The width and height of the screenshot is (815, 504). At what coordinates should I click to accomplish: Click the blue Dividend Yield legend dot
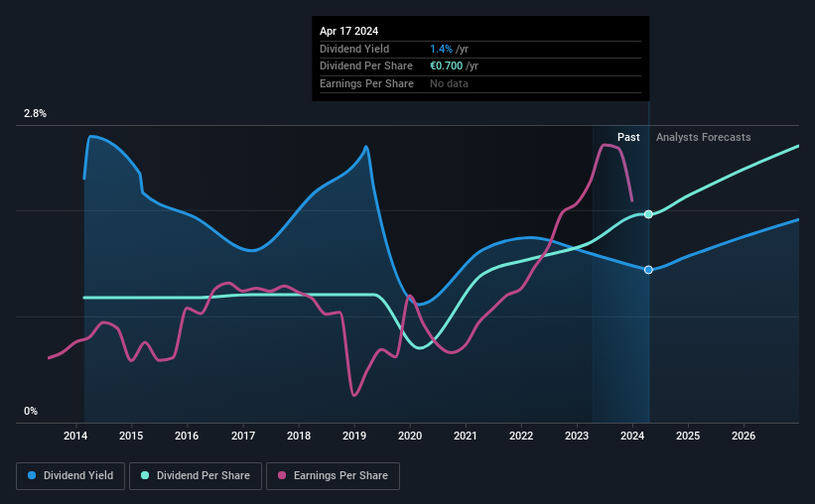[x=32, y=475]
